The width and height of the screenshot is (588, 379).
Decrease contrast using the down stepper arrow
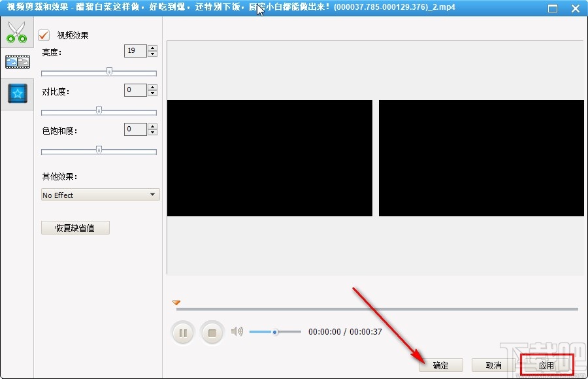click(151, 93)
